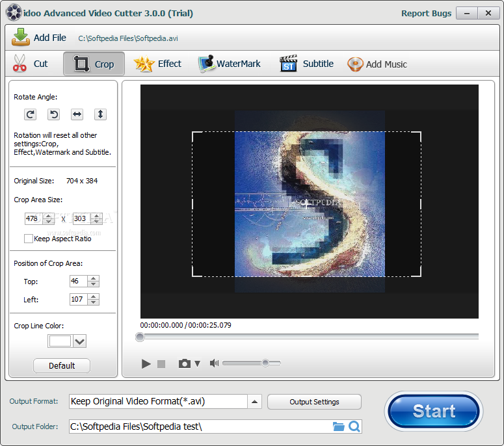Screen dimensions: 504x446
Task: Click the Add File download icon
Action: (21, 36)
